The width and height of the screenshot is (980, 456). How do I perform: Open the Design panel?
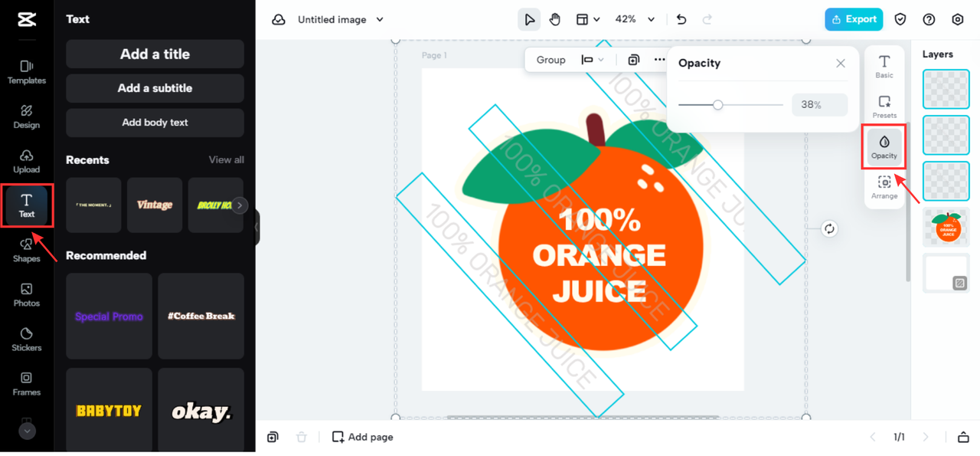click(27, 116)
